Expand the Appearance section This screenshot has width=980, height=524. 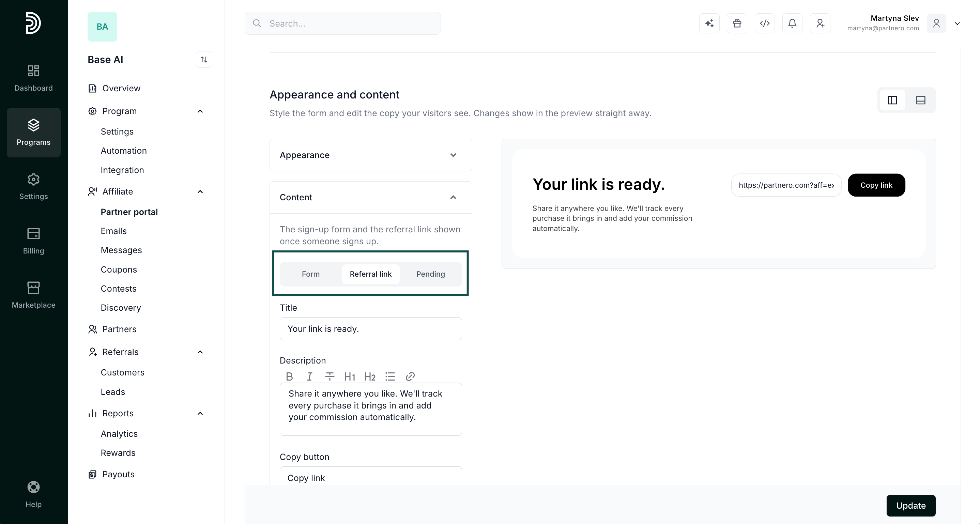[x=370, y=155]
